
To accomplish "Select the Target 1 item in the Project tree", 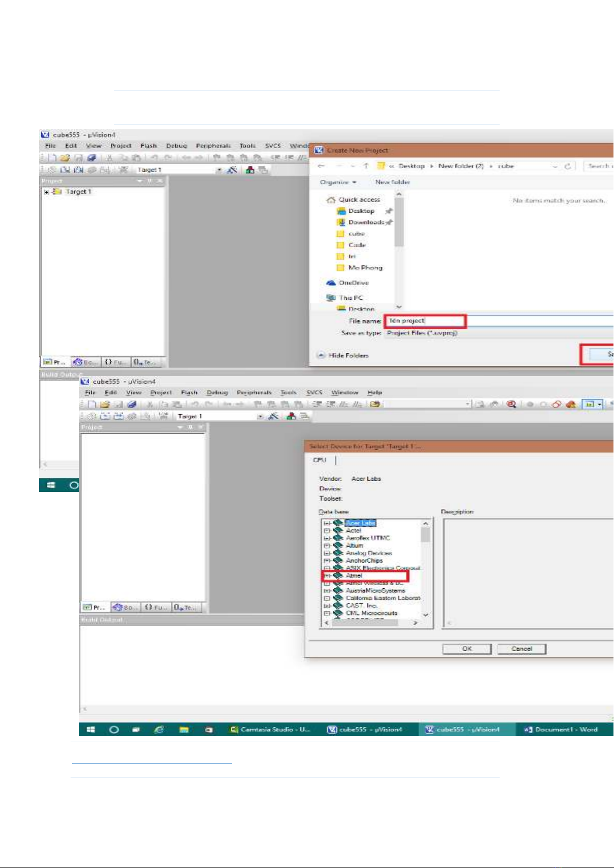I will (x=78, y=192).
